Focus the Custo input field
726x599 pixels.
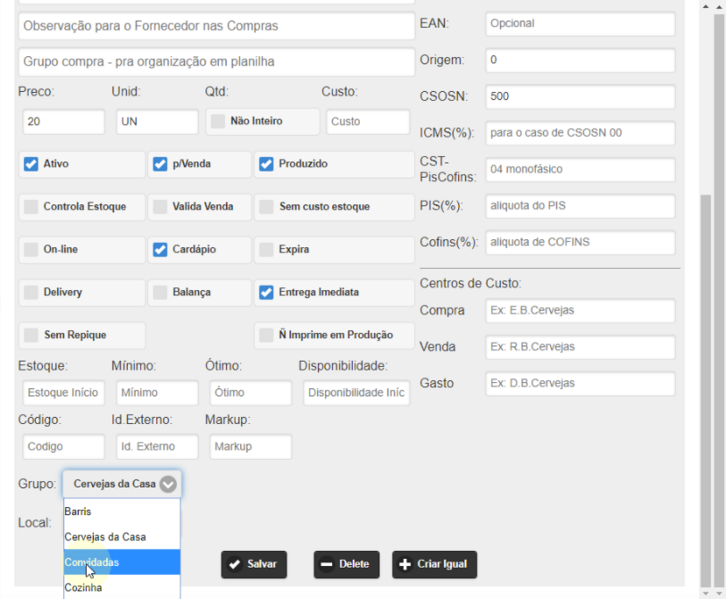(368, 122)
